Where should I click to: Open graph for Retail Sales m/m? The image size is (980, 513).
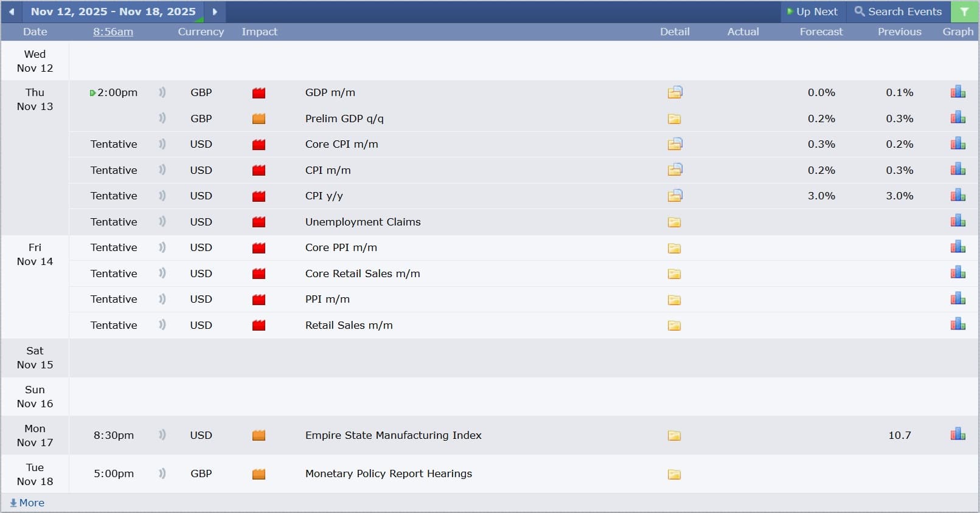[957, 325]
